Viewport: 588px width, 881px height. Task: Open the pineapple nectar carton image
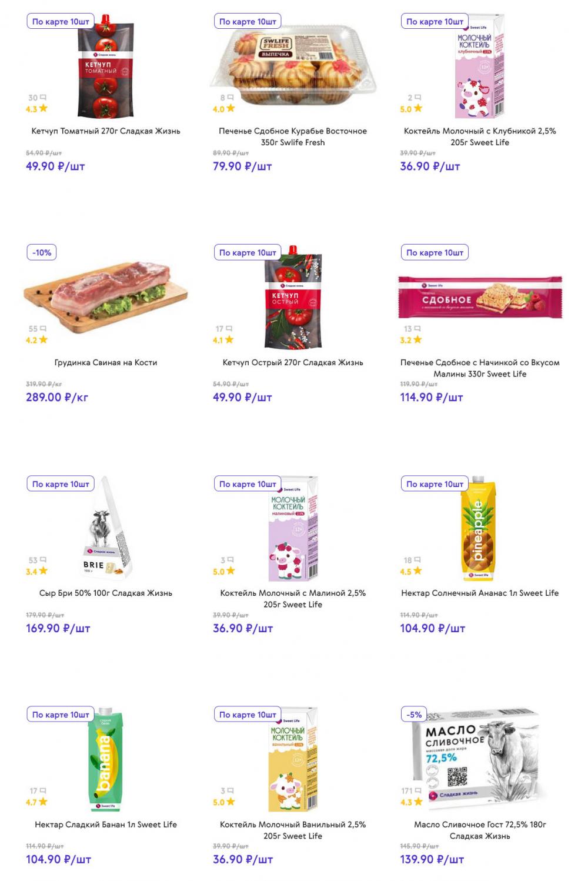479,529
